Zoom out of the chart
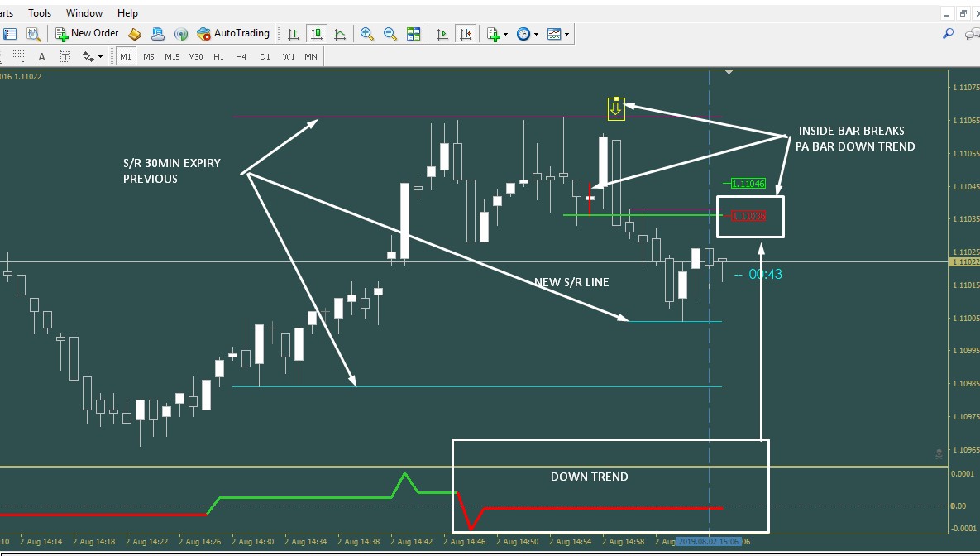This screenshot has width=980, height=556. 390,34
